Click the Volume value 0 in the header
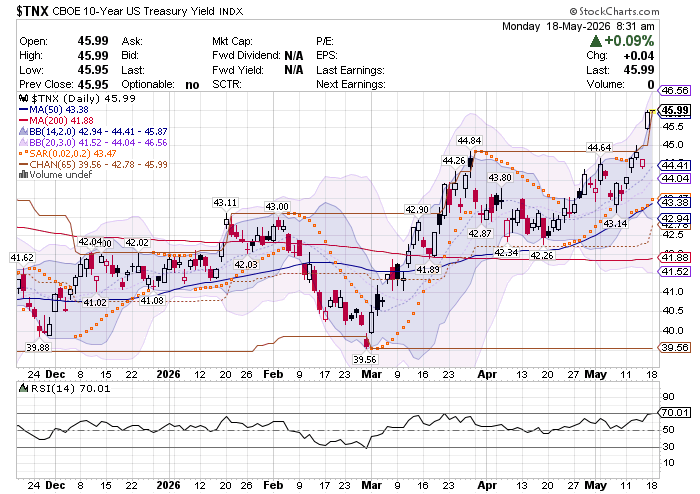The height and width of the screenshot is (494, 700). (x=651, y=84)
